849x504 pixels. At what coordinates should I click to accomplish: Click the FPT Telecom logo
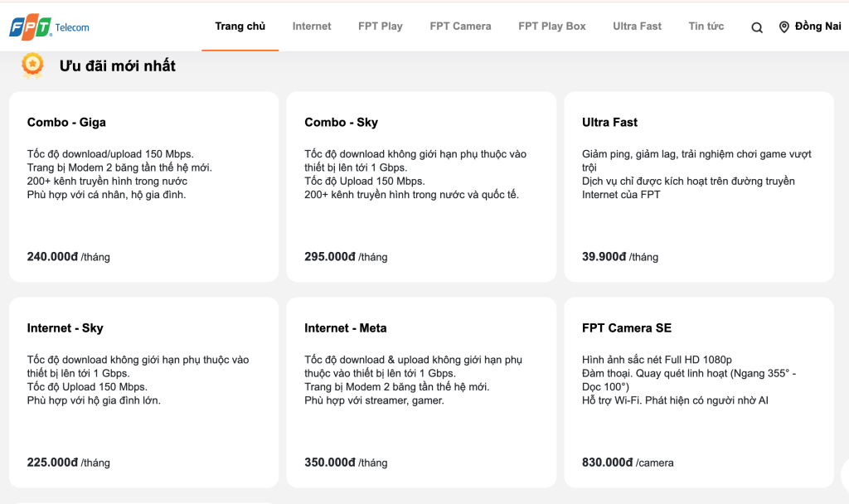(x=49, y=27)
